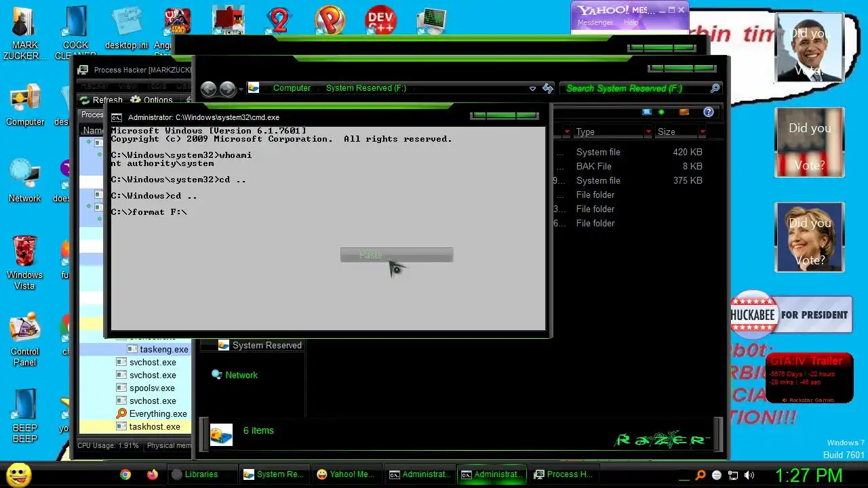The height and width of the screenshot is (488, 868).
Task: Click the Explorer help question mark icon
Action: click(x=709, y=112)
